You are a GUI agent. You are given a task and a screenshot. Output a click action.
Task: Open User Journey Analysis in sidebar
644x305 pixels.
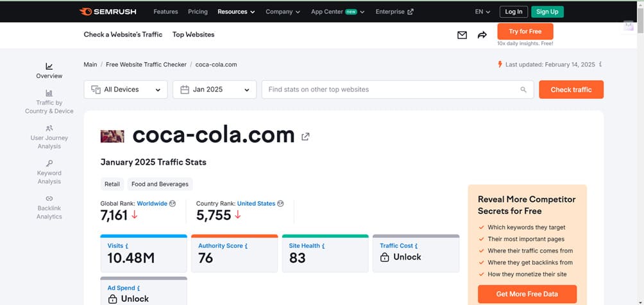[x=49, y=128]
